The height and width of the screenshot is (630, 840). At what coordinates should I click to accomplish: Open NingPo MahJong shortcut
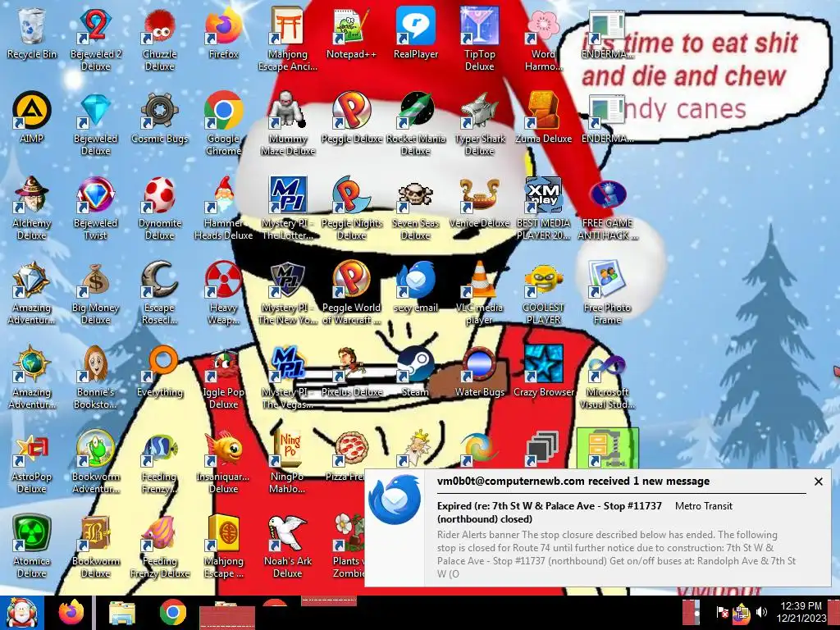(x=288, y=462)
